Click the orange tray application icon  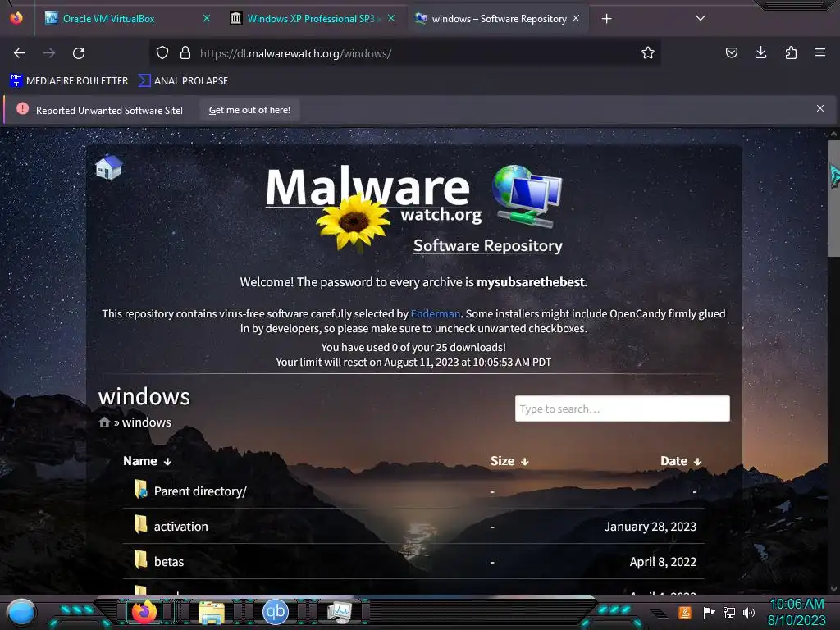(685, 612)
